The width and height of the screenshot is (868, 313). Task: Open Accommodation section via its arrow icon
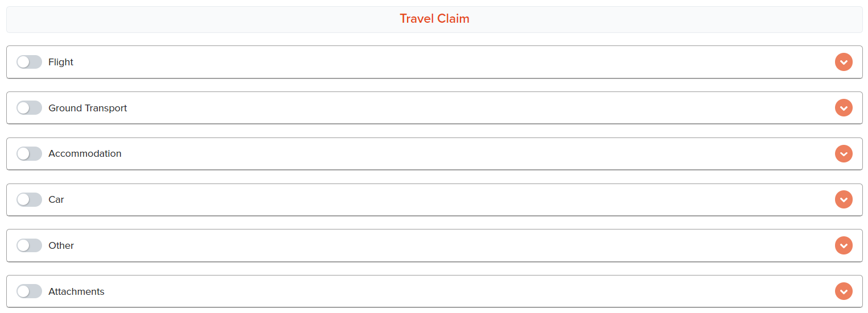pos(844,153)
